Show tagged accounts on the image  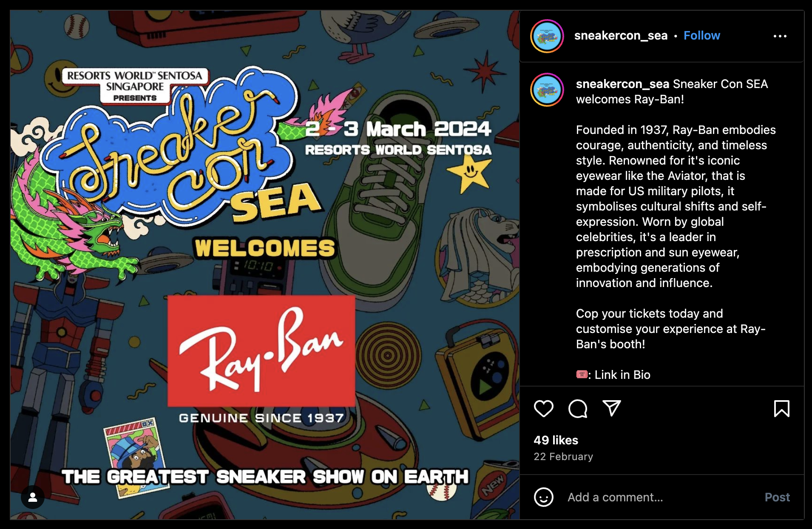point(33,497)
